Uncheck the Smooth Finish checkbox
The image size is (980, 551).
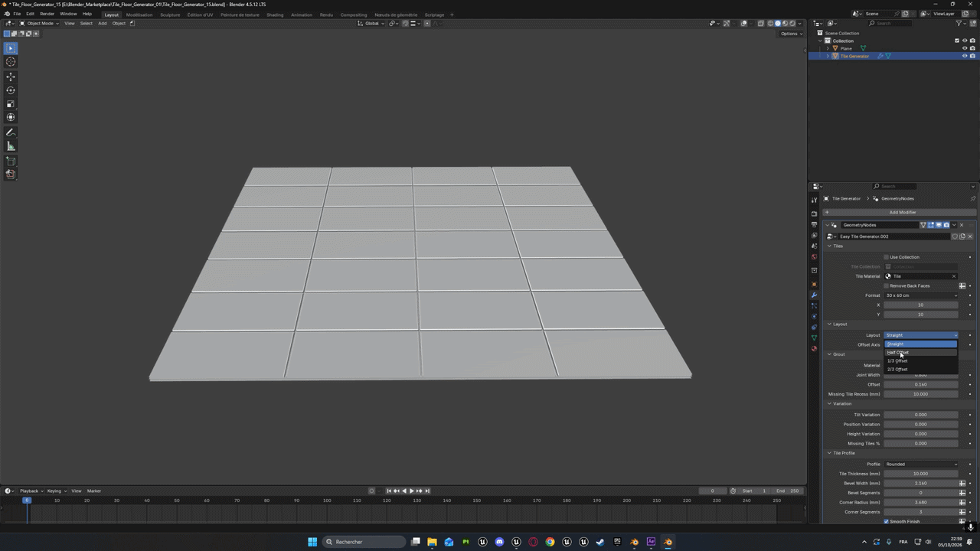[x=886, y=521]
